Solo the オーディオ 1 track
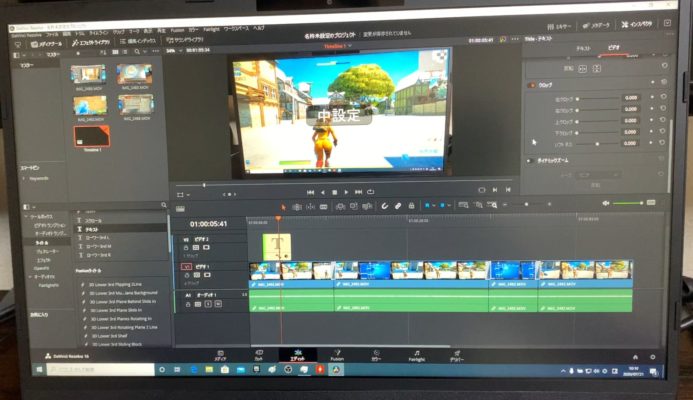The image size is (693, 400). [209, 304]
